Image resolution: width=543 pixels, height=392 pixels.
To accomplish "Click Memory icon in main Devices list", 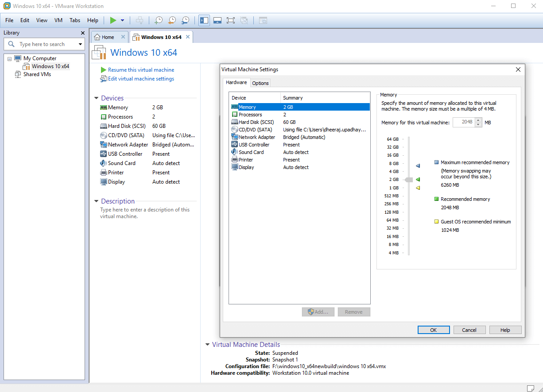I will pos(104,108).
